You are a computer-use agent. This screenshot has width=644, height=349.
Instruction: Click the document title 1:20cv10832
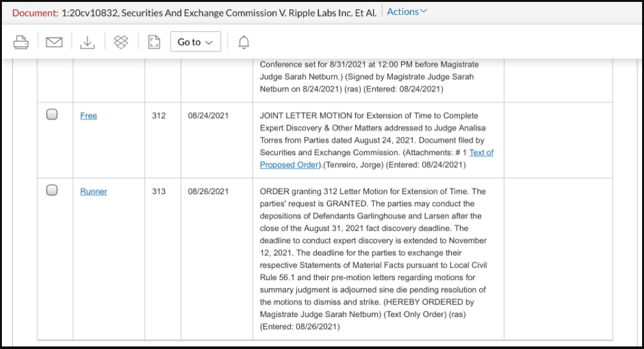click(219, 13)
